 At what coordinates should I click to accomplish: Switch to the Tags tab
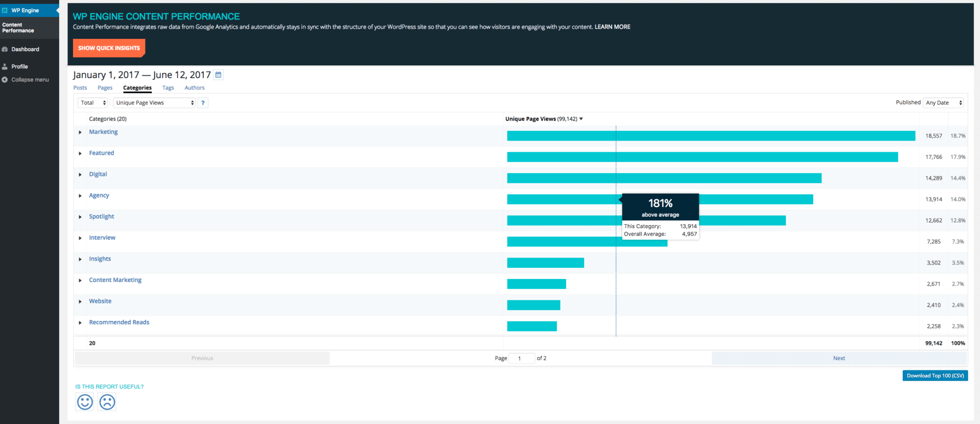(x=168, y=88)
